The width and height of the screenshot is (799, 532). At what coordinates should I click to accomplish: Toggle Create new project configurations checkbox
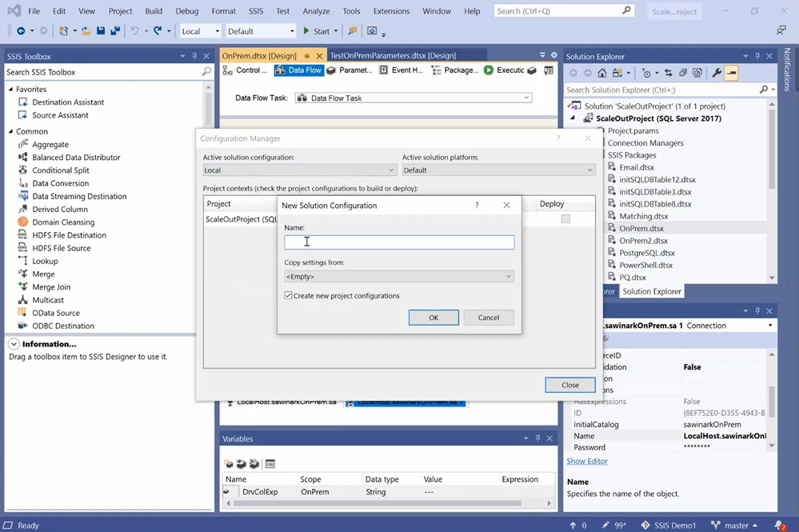click(x=289, y=295)
